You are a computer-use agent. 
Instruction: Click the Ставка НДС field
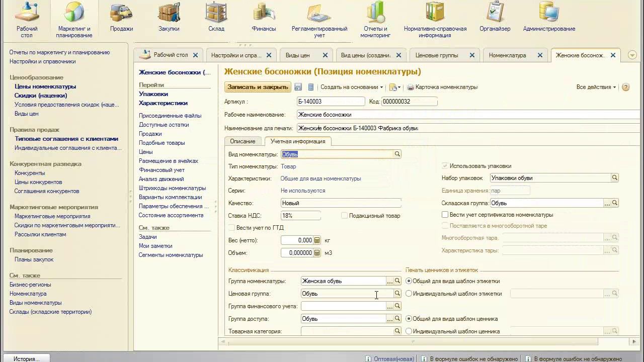click(x=301, y=216)
